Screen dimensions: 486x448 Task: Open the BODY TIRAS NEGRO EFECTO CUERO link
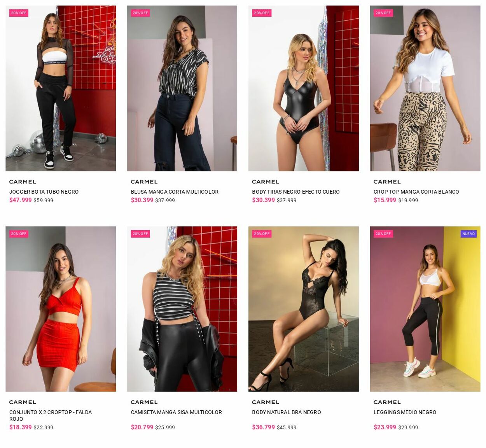(296, 192)
